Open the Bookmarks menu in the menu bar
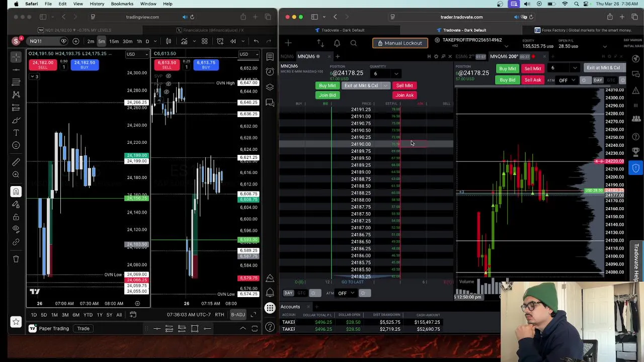Viewport: 644px width, 362px height. 122,4
